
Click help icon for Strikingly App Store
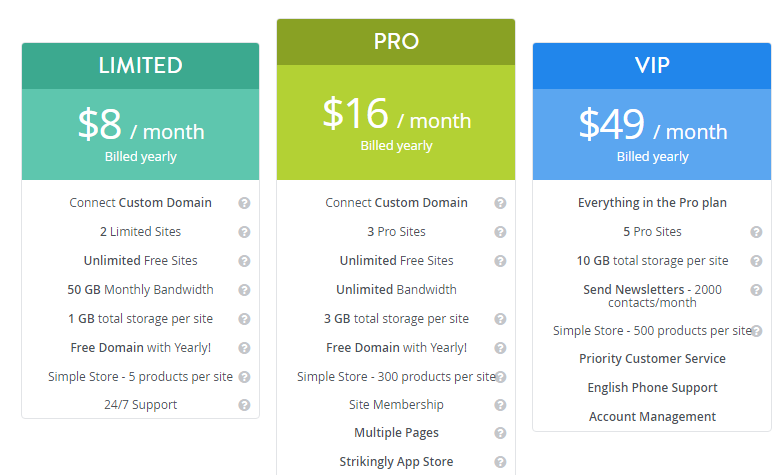pyautogui.click(x=500, y=463)
